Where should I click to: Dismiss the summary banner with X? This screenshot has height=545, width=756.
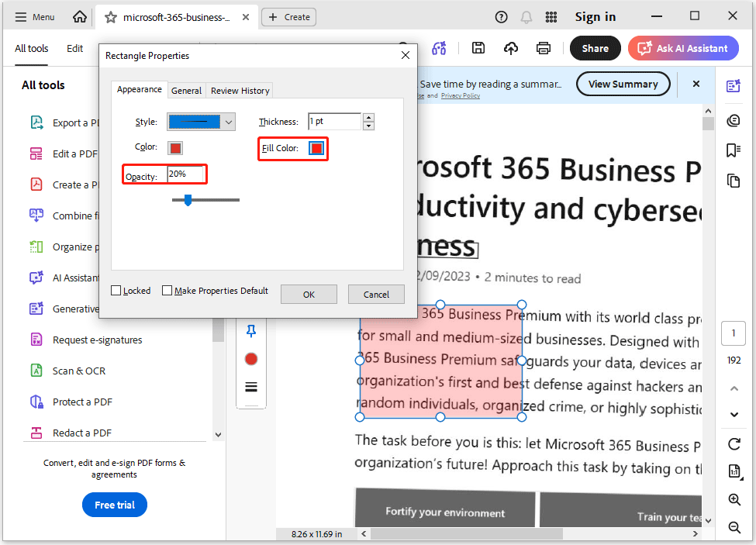pos(696,84)
